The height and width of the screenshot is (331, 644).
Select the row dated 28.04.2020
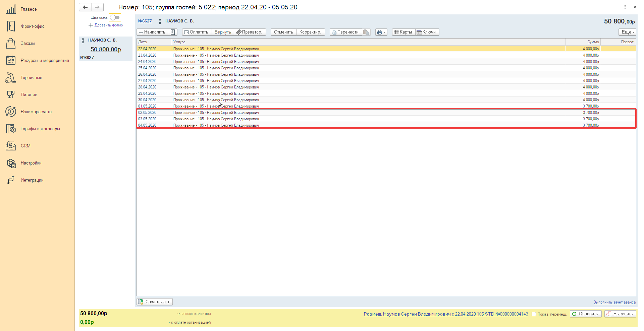(386, 87)
